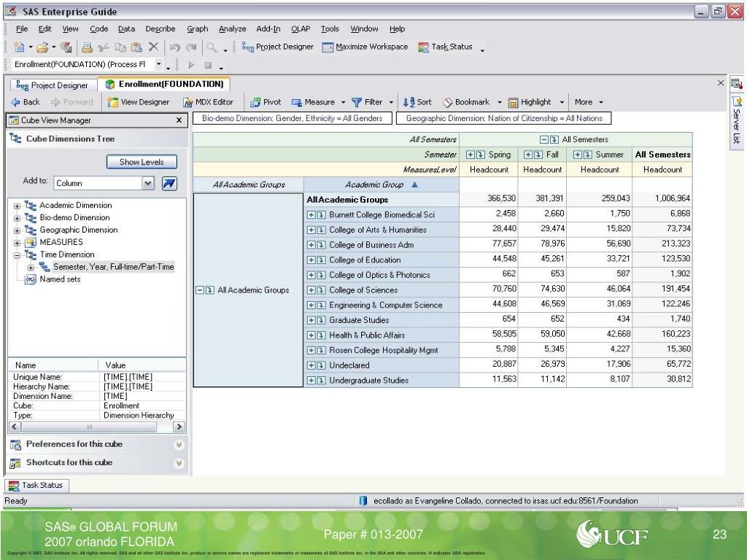Click the Pivot tool
Viewport: 747px width, 560px height.
click(266, 102)
